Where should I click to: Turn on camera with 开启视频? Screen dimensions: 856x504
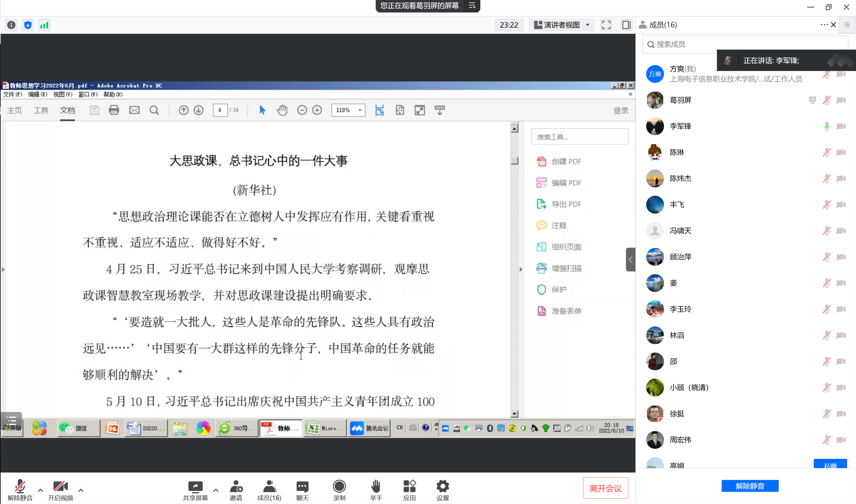click(61, 490)
